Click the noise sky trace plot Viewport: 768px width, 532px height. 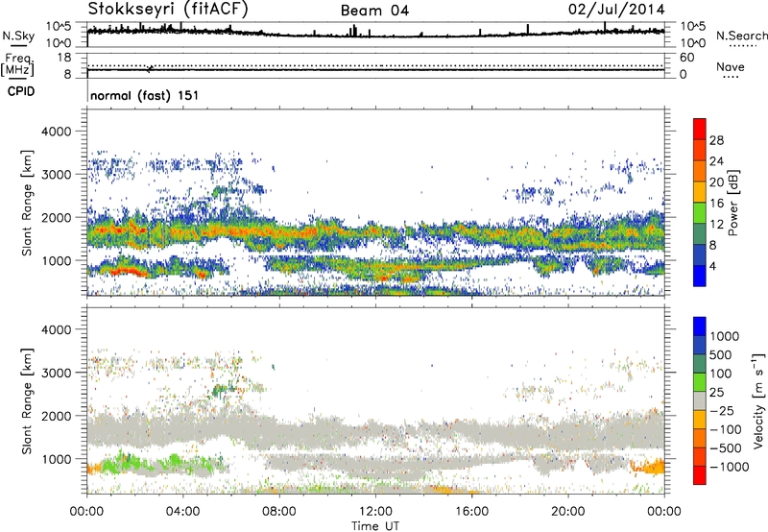[x=375, y=35]
